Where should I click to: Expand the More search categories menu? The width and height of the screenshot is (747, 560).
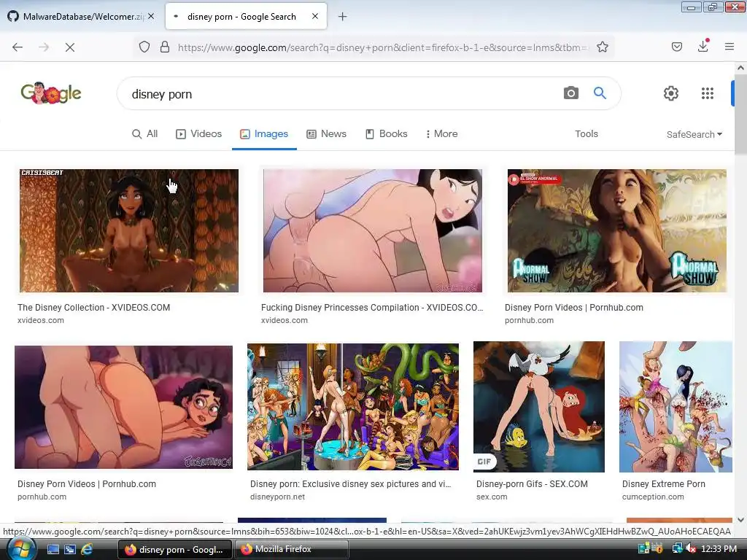coord(441,134)
